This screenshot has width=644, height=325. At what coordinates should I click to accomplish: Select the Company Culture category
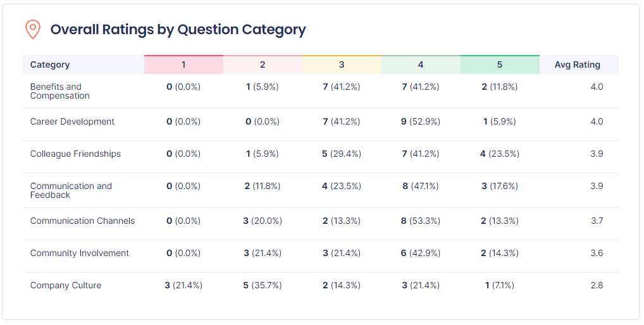tap(66, 285)
